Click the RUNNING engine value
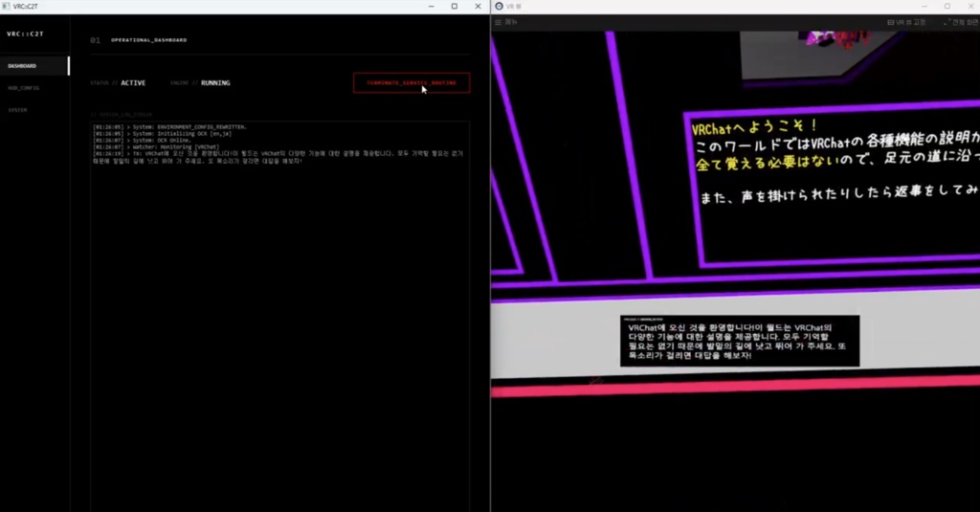 click(x=215, y=82)
